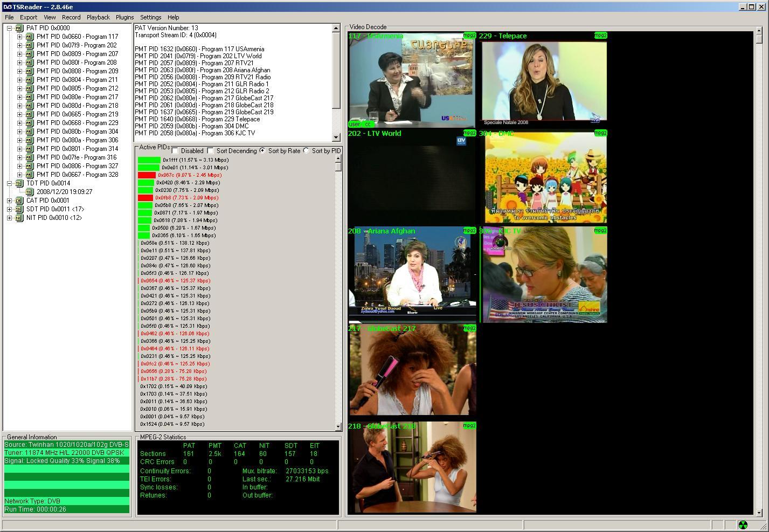The width and height of the screenshot is (769, 532).
Task: Click the PMT icon beside Program 304
Action: [x=30, y=132]
